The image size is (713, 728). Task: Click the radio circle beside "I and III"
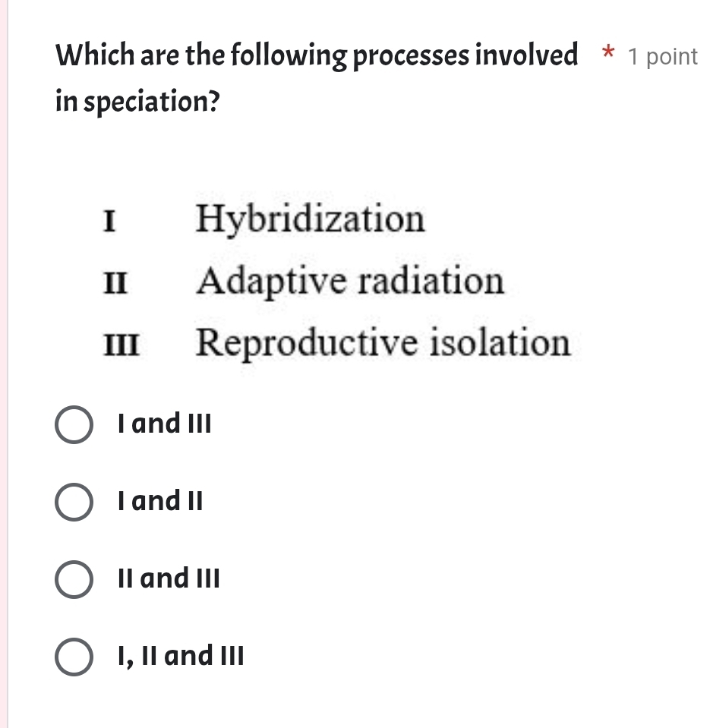pos(74,425)
